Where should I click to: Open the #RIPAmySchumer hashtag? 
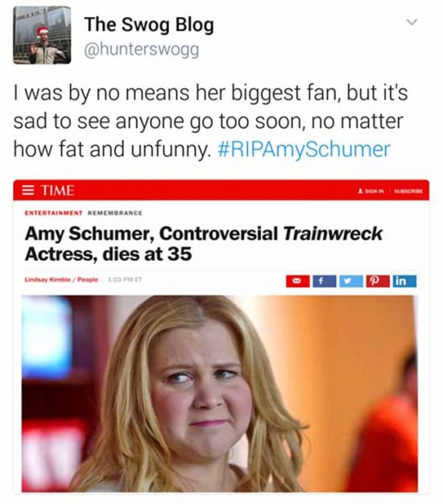click(304, 149)
